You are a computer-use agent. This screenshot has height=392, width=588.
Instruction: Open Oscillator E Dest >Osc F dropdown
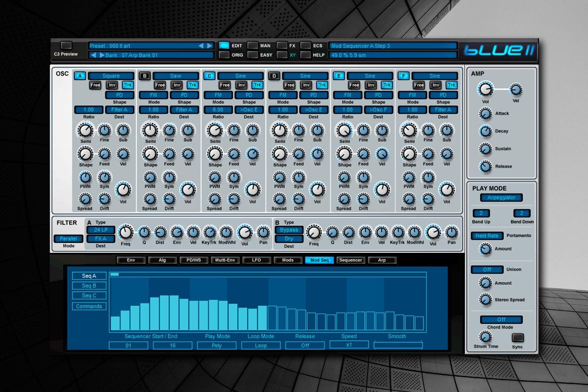[x=378, y=110]
